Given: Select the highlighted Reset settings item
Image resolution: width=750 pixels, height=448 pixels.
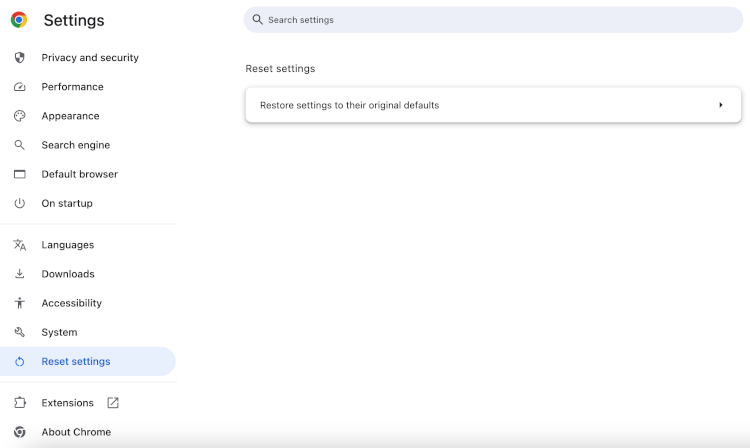Looking at the screenshot, I should coord(88,361).
